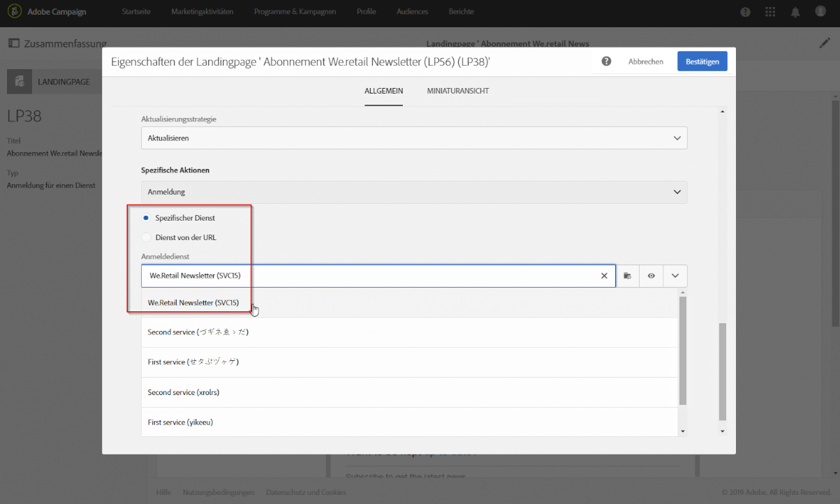This screenshot has height=504, width=840.
Task: Open the user profile avatar
Action: [x=820, y=12]
